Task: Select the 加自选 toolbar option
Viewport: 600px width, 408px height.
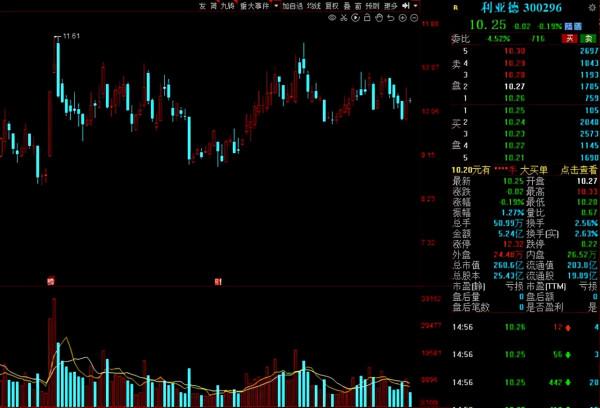Action: click(x=292, y=6)
